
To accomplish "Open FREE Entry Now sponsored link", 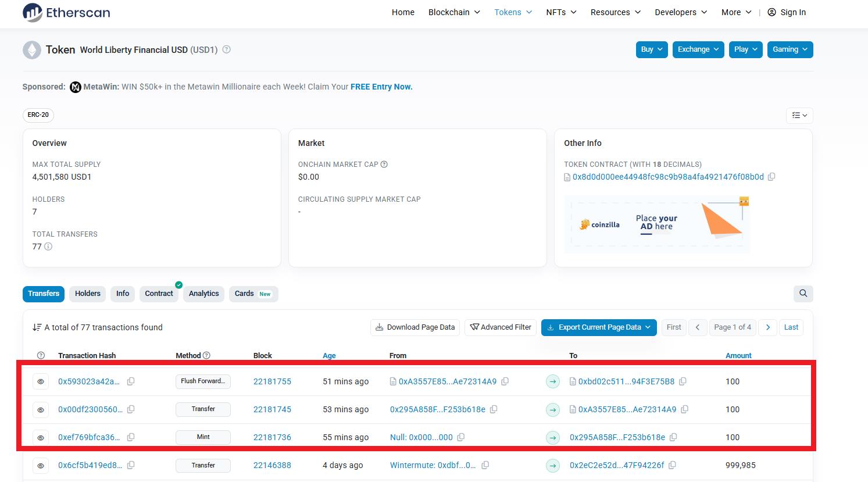I will click(x=381, y=87).
